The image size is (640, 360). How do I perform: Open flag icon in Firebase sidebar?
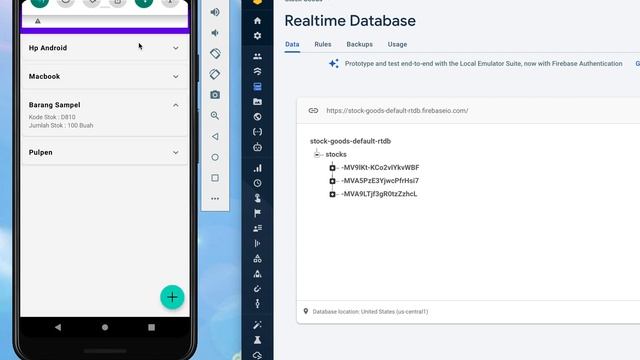(258, 213)
